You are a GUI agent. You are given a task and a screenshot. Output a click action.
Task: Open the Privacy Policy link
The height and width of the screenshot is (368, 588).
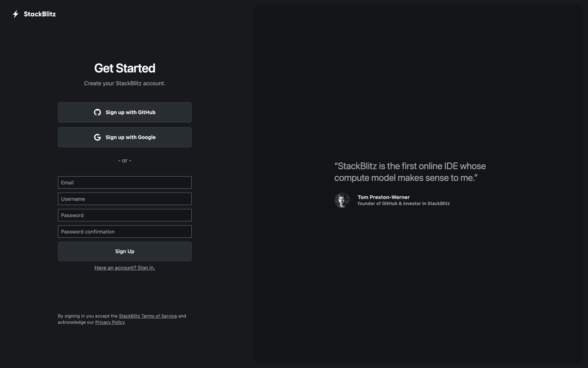coord(110,322)
